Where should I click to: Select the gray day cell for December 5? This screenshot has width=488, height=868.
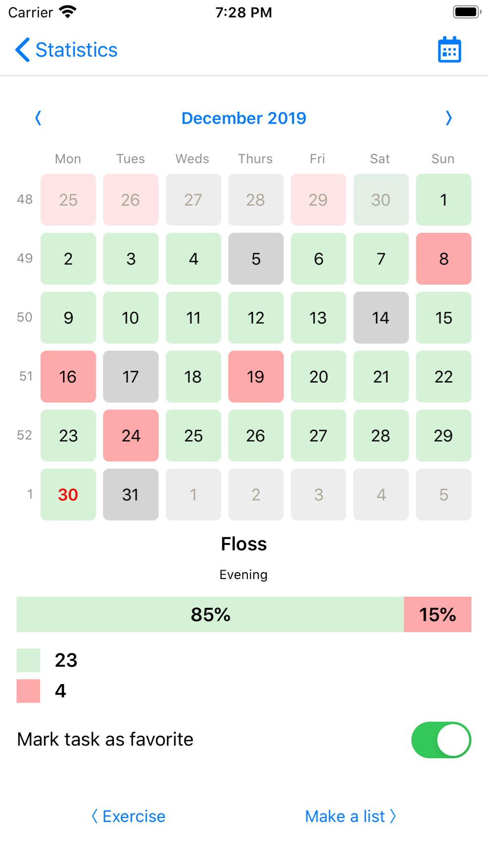coord(256,259)
